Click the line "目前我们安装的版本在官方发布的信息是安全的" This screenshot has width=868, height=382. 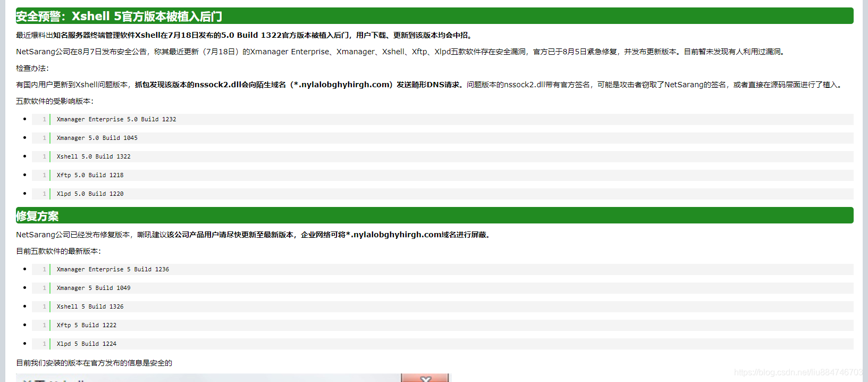94,363
